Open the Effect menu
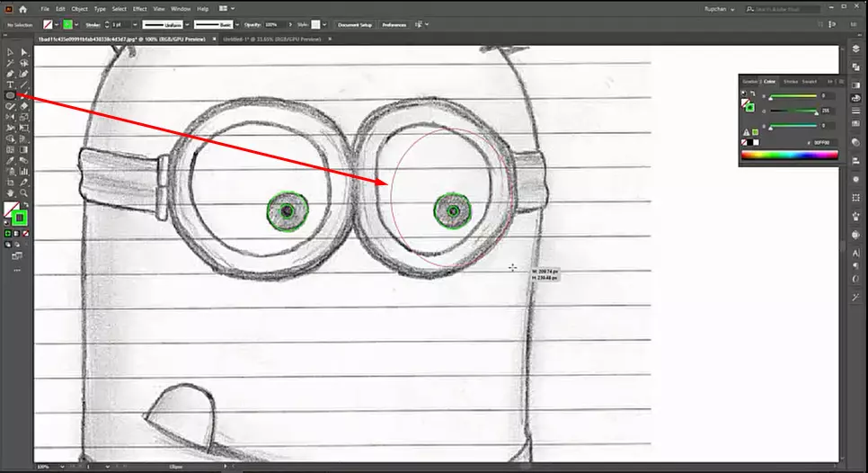 click(x=139, y=9)
